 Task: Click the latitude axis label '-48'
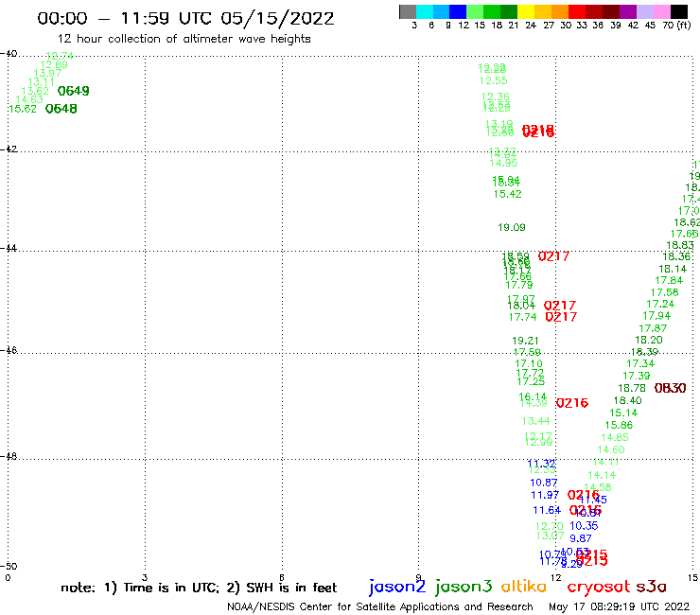pyautogui.click(x=9, y=456)
